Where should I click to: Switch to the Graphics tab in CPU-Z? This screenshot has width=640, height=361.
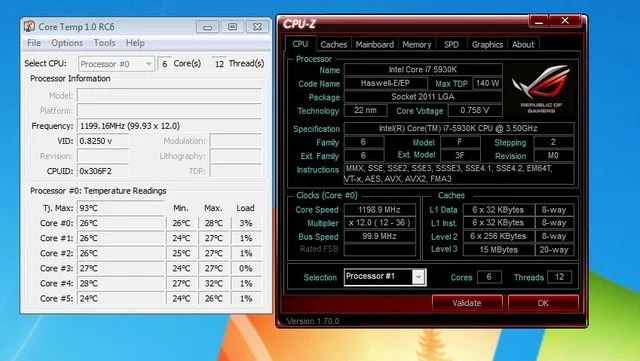point(487,44)
